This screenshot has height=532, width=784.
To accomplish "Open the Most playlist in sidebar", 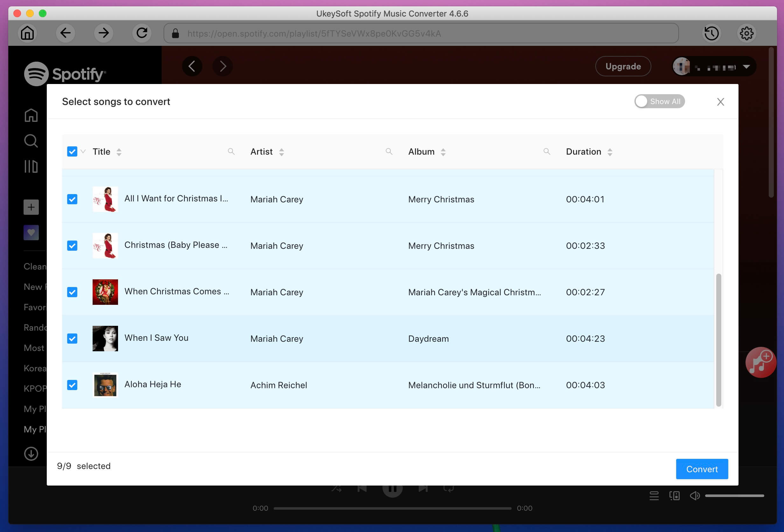I will point(34,348).
